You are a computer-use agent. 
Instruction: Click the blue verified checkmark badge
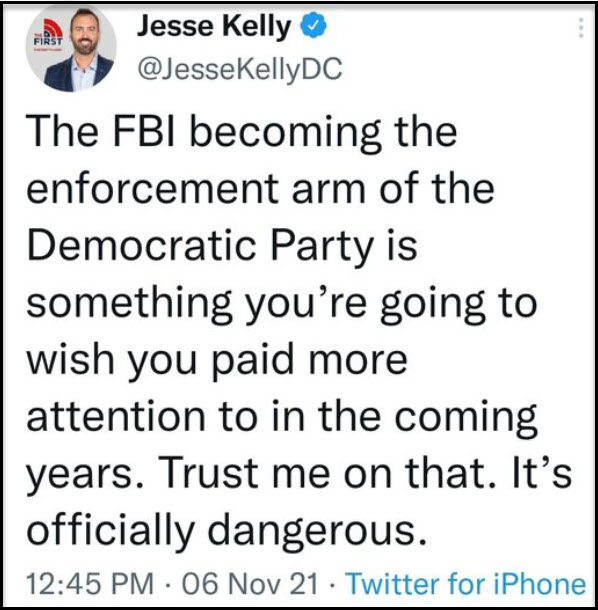coord(313,25)
